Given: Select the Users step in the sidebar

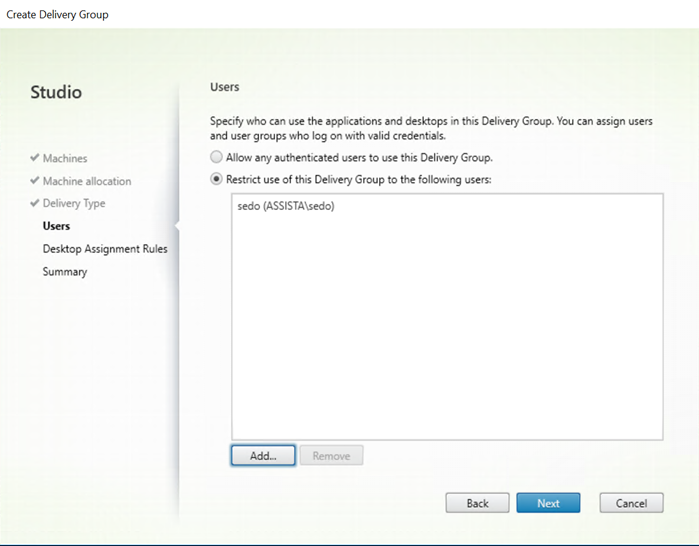Looking at the screenshot, I should click(56, 226).
